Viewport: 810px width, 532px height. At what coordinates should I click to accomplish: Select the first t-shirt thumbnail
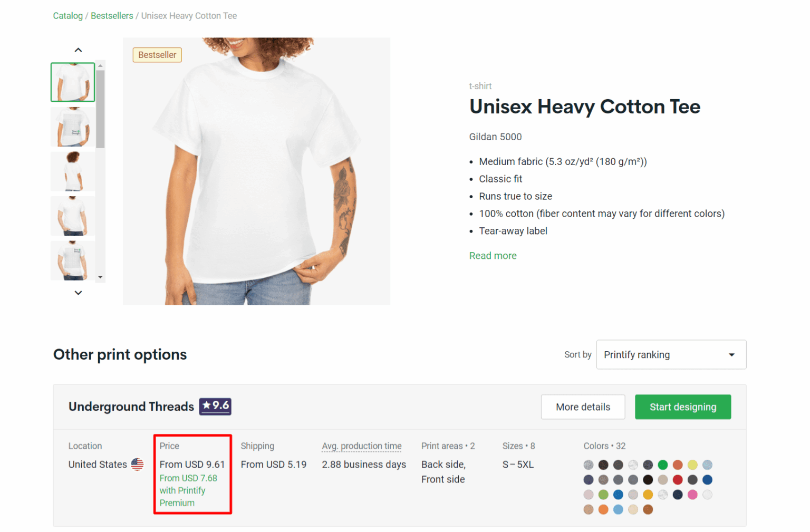pos(73,82)
